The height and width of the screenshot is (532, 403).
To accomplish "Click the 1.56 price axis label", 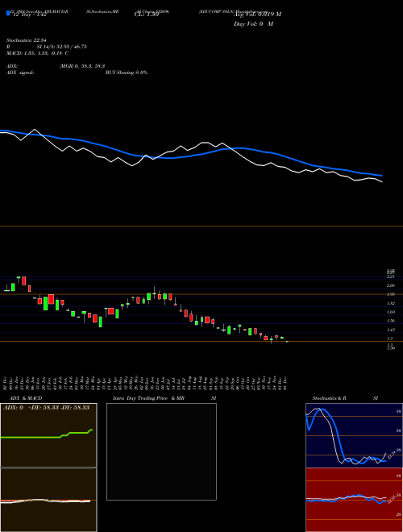I will pyautogui.click(x=391, y=321).
